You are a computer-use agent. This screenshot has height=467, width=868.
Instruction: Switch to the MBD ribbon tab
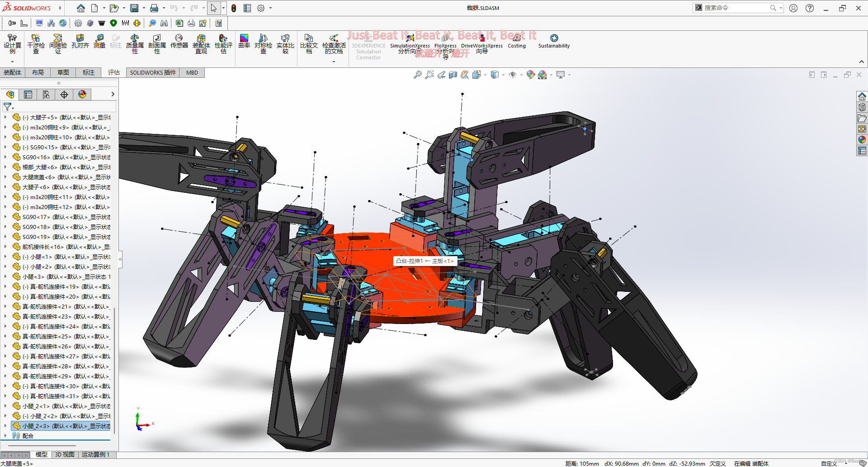(192, 72)
